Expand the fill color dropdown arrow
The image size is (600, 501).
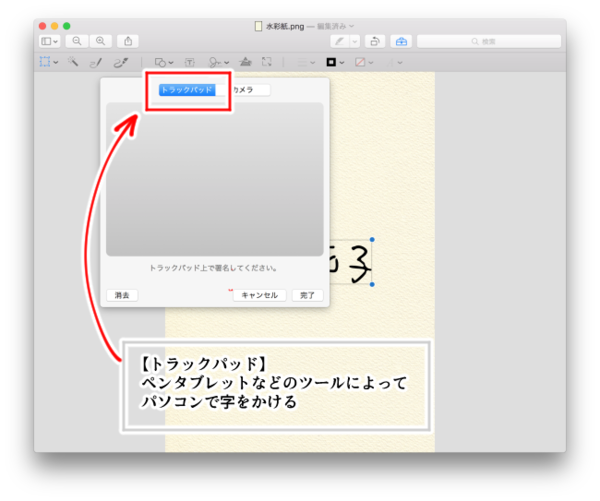pos(371,62)
